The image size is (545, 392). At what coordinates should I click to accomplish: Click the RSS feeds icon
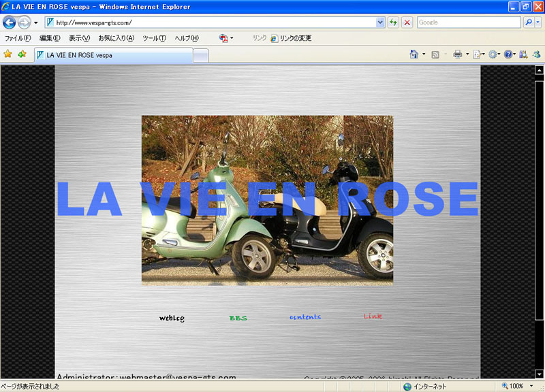point(435,54)
